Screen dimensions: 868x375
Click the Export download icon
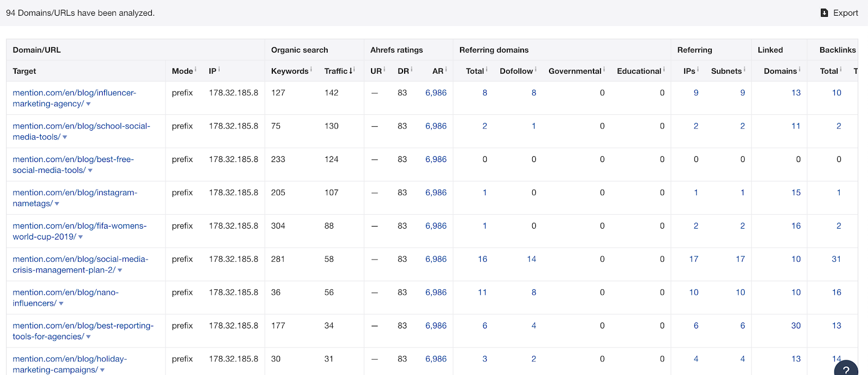tap(824, 13)
